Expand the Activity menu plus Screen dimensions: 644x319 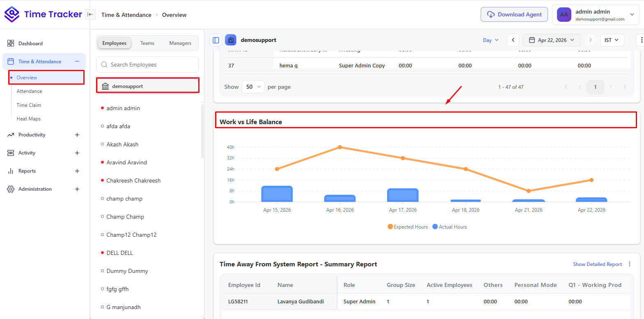77,153
